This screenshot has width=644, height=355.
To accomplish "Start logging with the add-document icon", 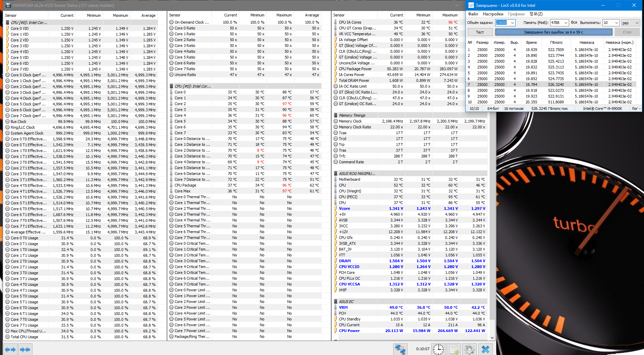I will [x=454, y=349].
